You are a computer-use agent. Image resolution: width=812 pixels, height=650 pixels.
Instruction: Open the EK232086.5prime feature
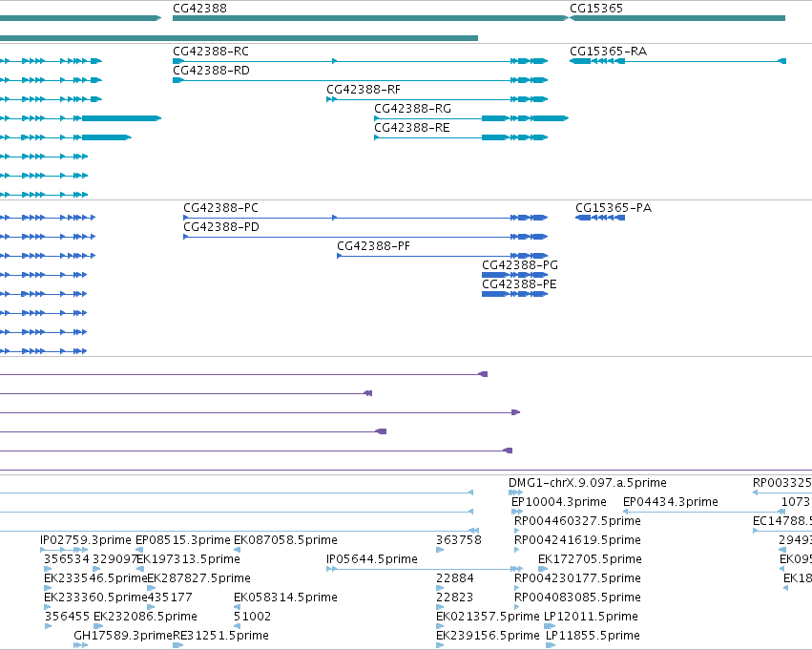(145, 617)
